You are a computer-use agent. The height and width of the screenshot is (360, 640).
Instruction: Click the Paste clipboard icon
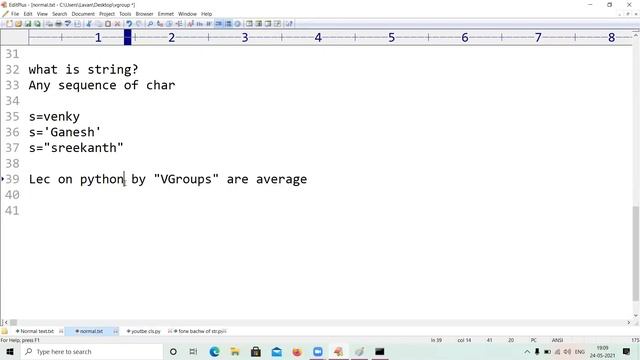pos(108,24)
